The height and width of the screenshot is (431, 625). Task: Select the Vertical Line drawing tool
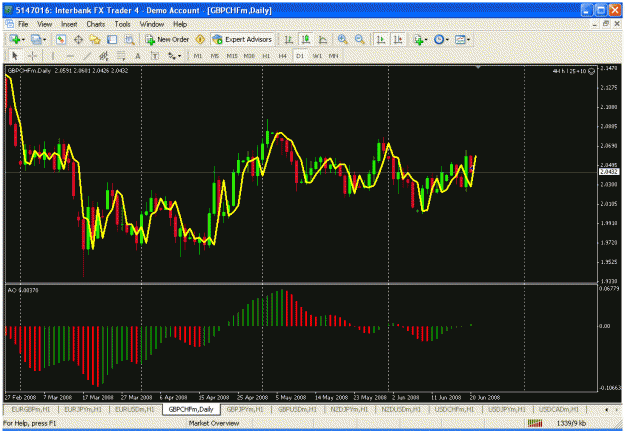[53, 56]
